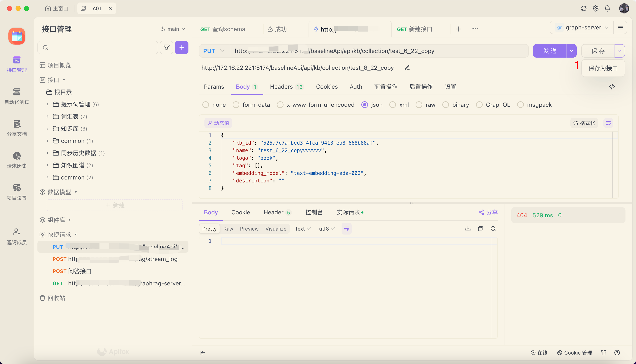This screenshot has width=636, height=364.
Task: Switch to the Auth tab
Action: [x=356, y=87]
